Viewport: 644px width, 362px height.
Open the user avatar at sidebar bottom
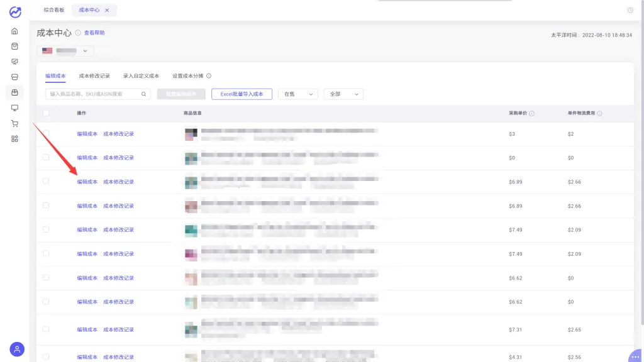(x=17, y=349)
